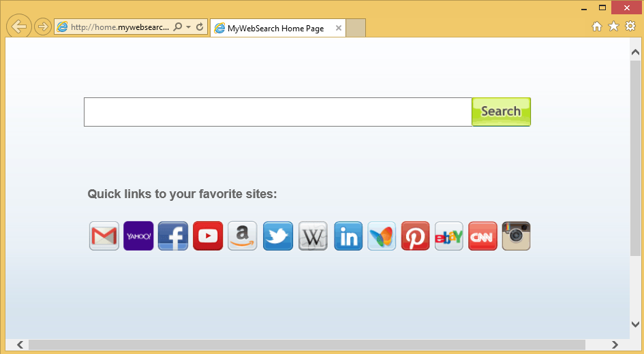Open the browser Tools gear icon

(x=630, y=26)
